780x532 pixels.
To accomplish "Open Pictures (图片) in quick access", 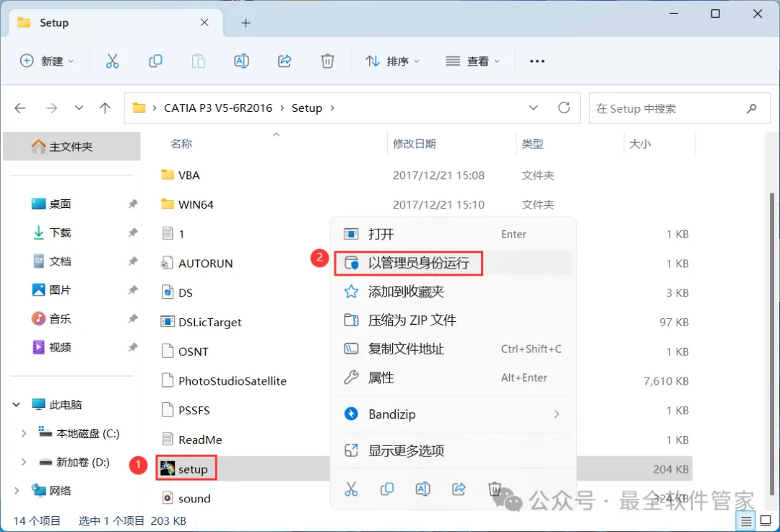I will 60,290.
